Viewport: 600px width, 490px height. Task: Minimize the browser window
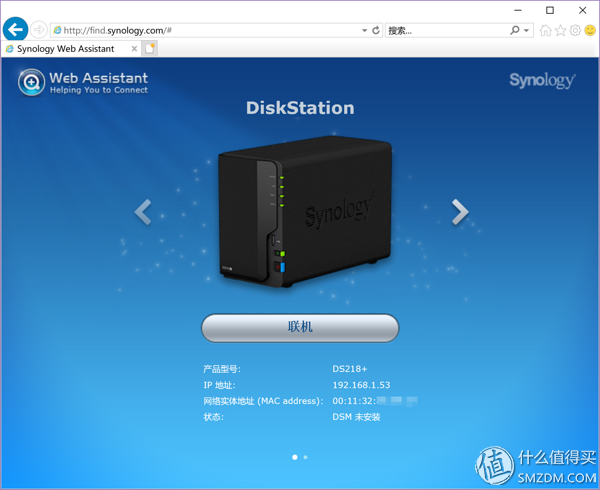[x=517, y=10]
